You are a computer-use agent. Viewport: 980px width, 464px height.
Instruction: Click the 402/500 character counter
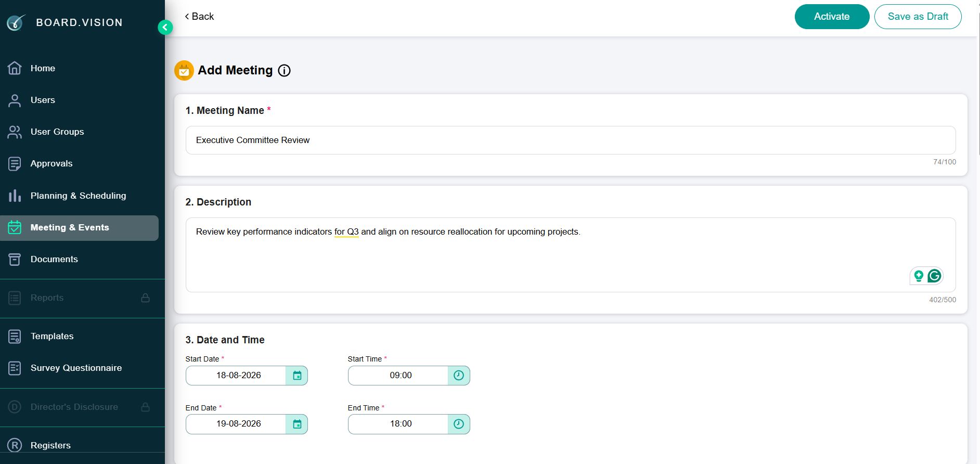[943, 300]
